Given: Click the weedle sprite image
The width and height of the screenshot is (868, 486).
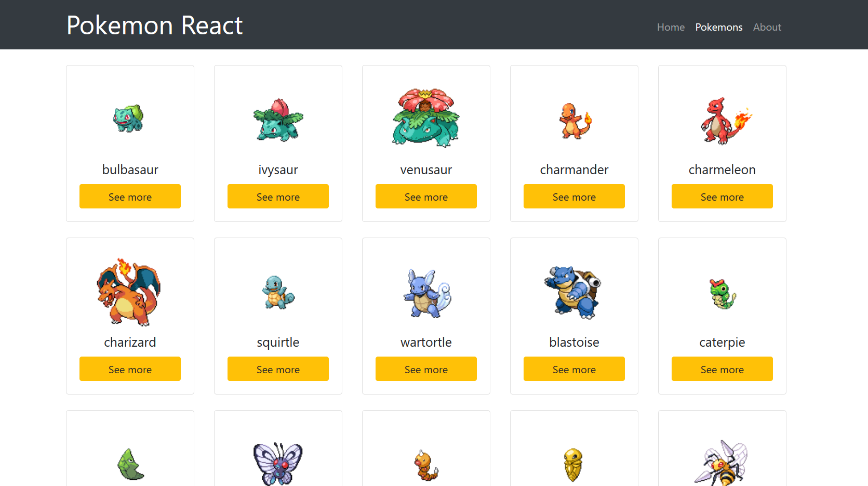Looking at the screenshot, I should point(426,465).
